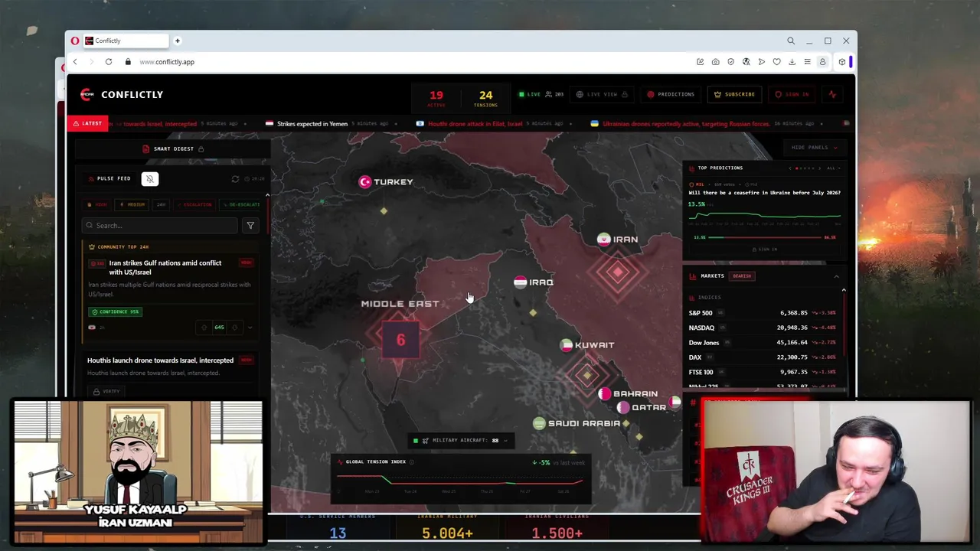980x551 pixels.
Task: Click the address bar www.conflictly.app
Action: 167,62
